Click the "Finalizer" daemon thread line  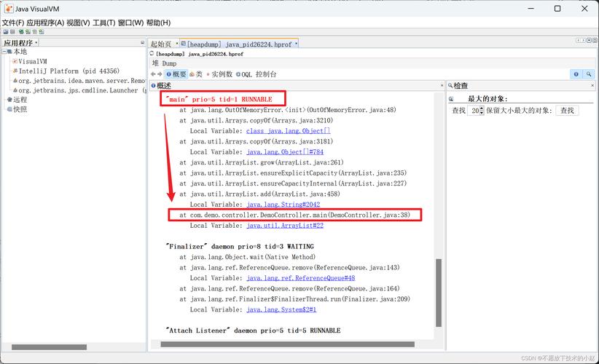coord(240,247)
